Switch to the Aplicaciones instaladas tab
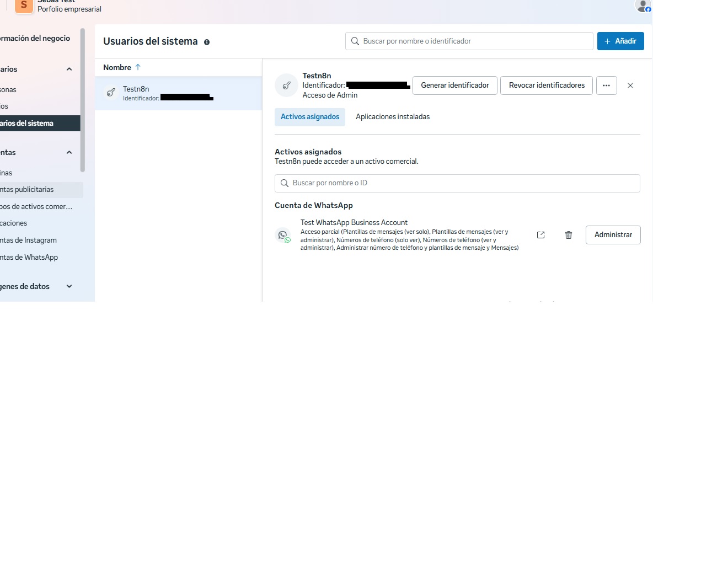The height and width of the screenshot is (578, 728). pyautogui.click(x=393, y=117)
